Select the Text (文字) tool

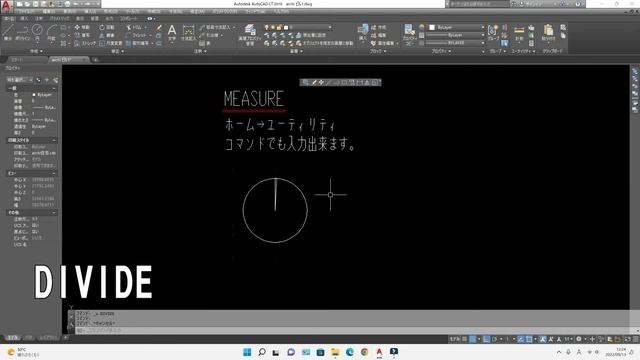[172, 33]
